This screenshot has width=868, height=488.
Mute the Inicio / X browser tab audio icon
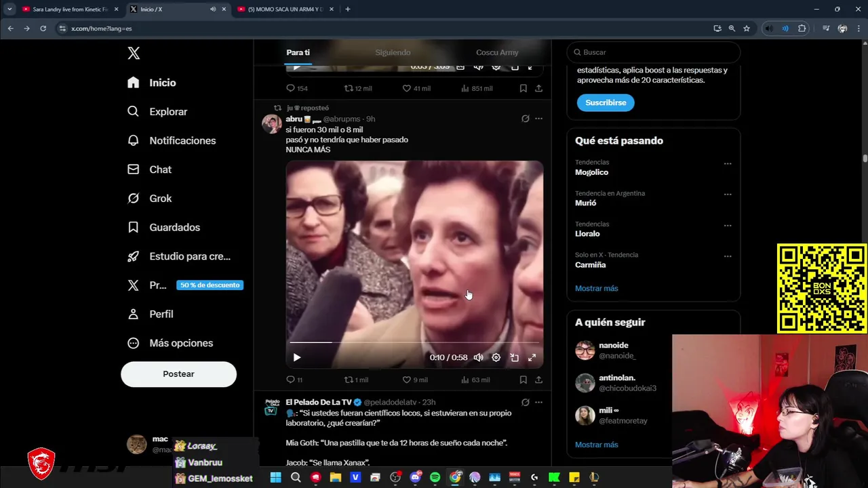(213, 9)
